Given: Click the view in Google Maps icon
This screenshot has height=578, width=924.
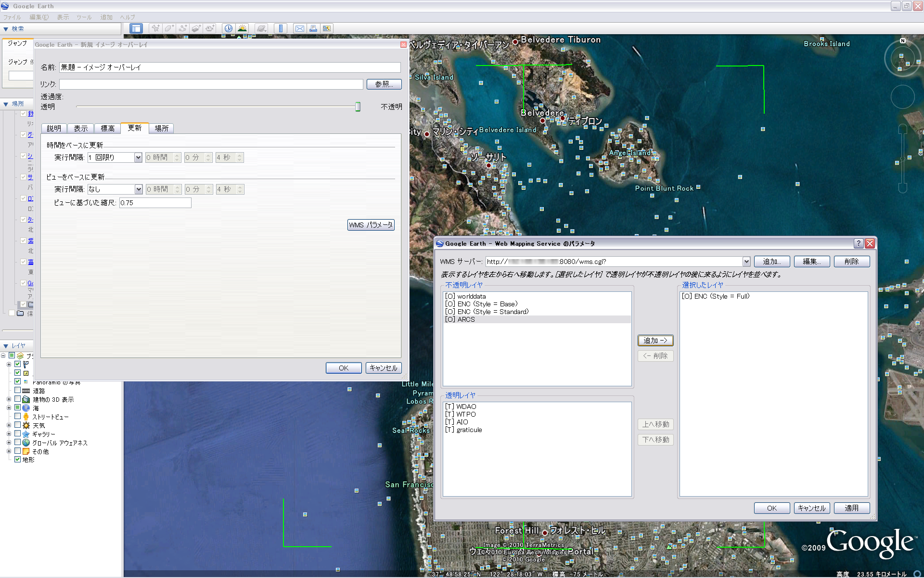Looking at the screenshot, I should [327, 28].
